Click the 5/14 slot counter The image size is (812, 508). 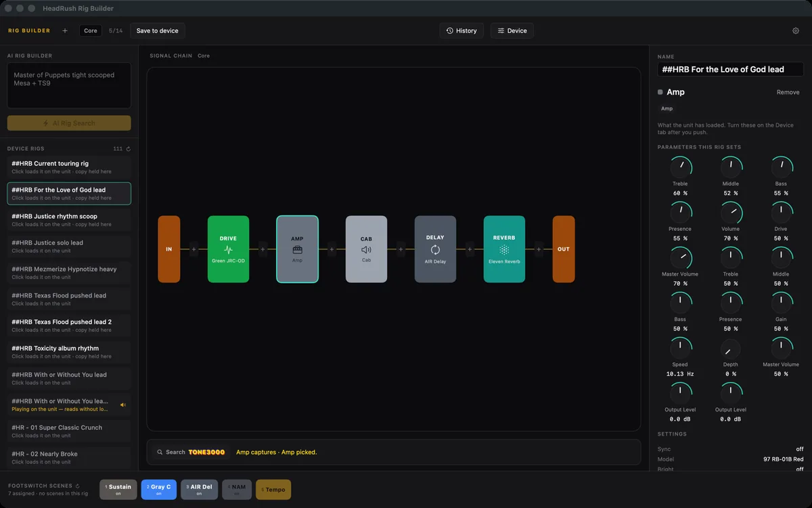116,30
